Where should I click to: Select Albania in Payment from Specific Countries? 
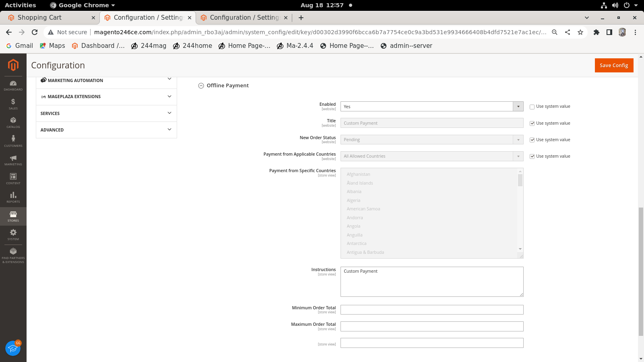click(x=353, y=191)
